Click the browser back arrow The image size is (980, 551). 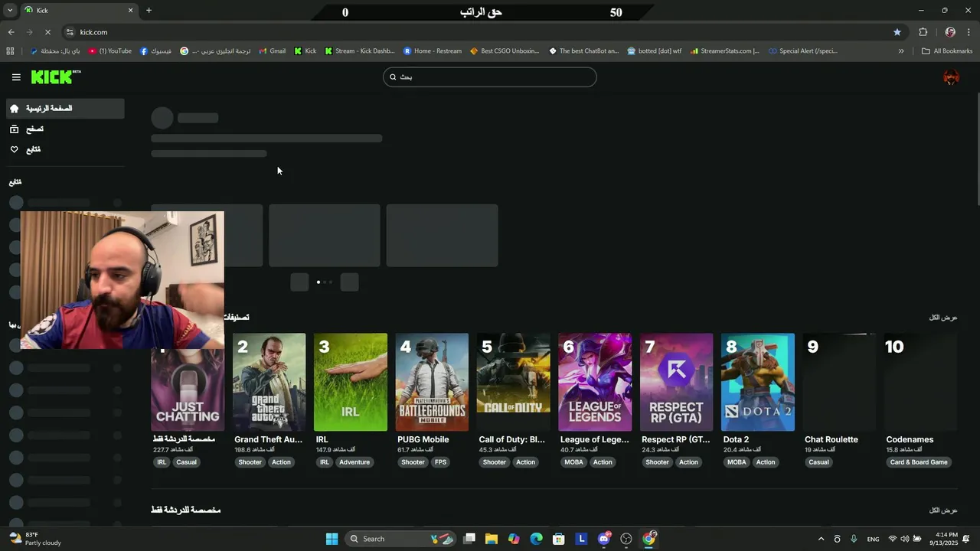[11, 32]
